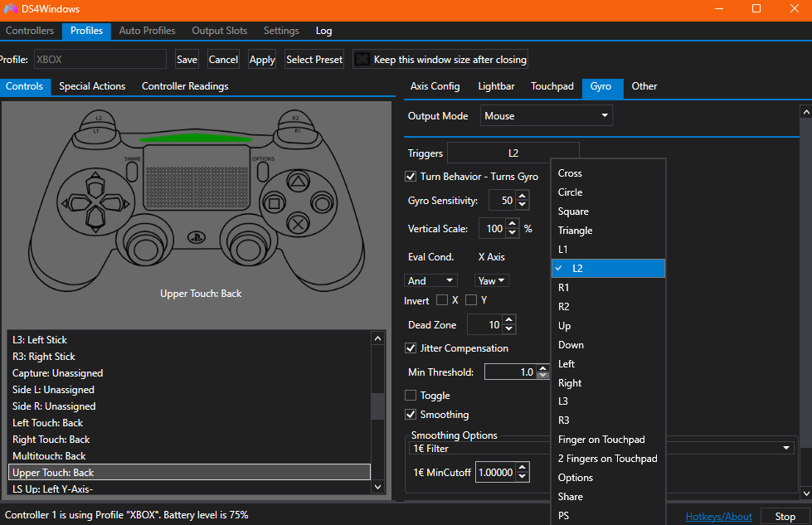Disable Jitter Compensation checkbox
Screen dimensions: 812x525
click(411, 348)
